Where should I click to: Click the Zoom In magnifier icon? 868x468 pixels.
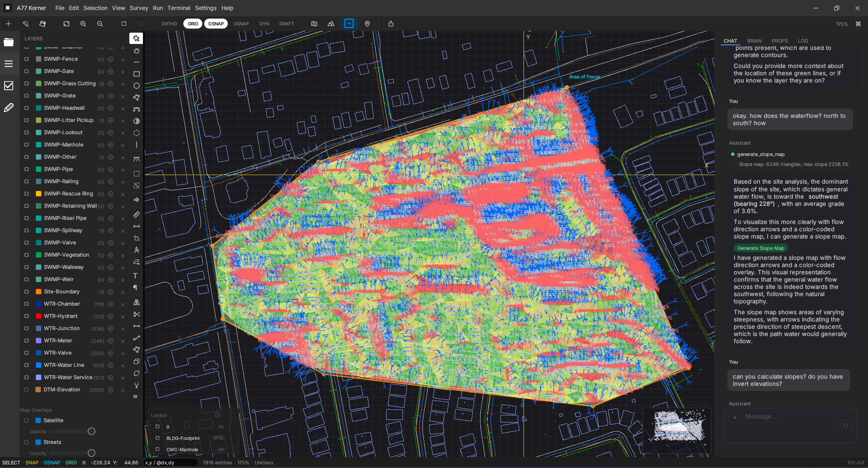pyautogui.click(x=83, y=24)
